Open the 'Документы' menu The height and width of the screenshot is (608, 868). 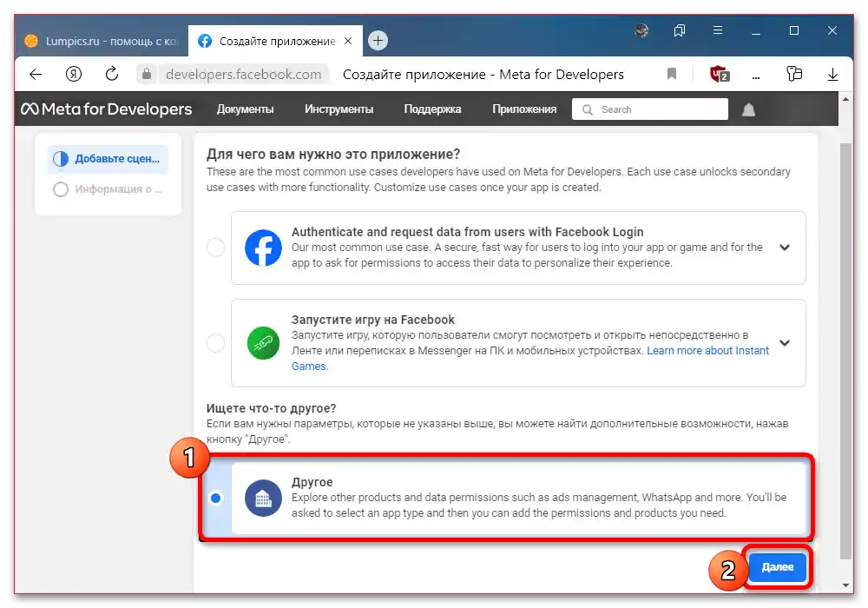(x=246, y=109)
